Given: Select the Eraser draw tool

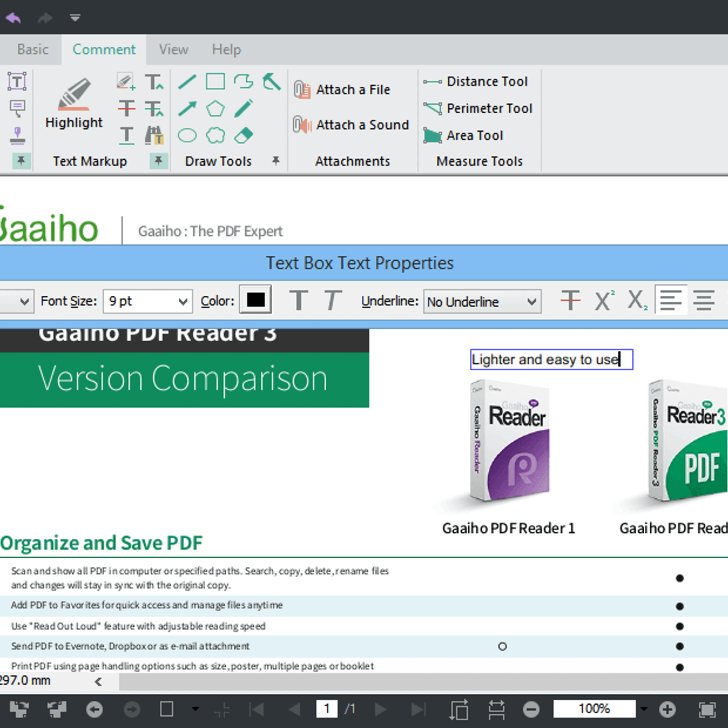Looking at the screenshot, I should coord(243,135).
